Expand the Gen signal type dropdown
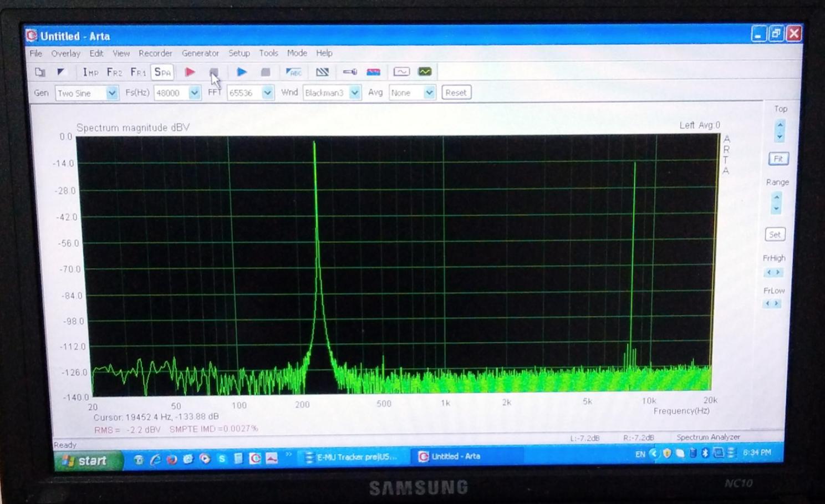Viewport: 825px width, 504px height. [112, 93]
